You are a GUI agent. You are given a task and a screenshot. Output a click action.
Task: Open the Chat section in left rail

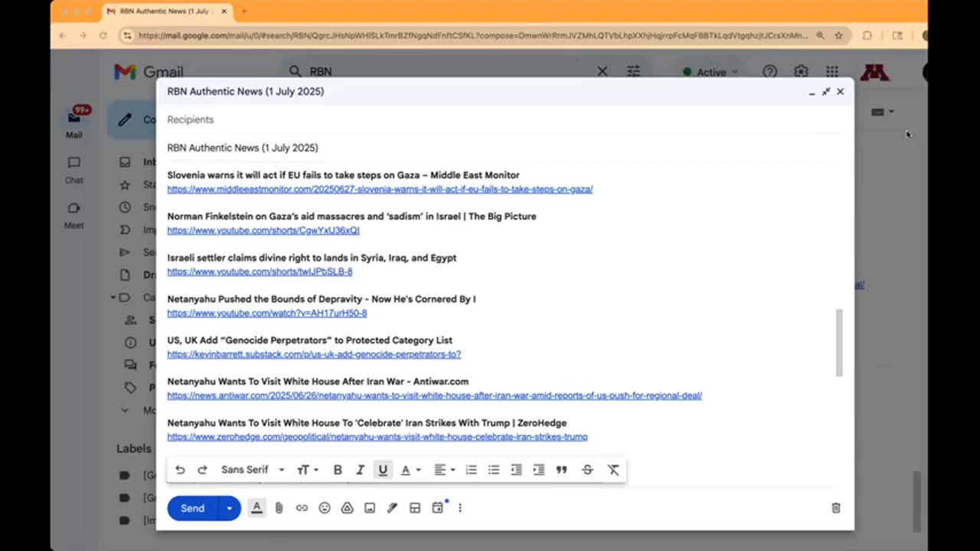pyautogui.click(x=73, y=170)
